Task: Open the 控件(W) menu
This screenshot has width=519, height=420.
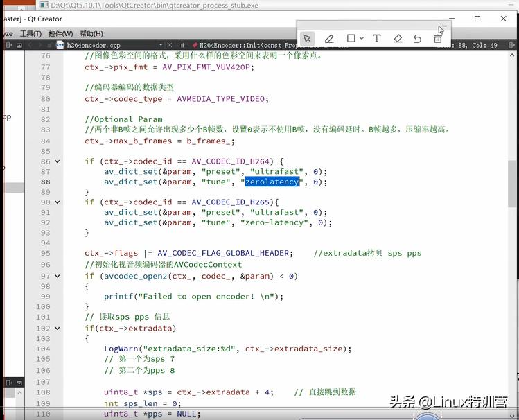Action: click(x=60, y=33)
